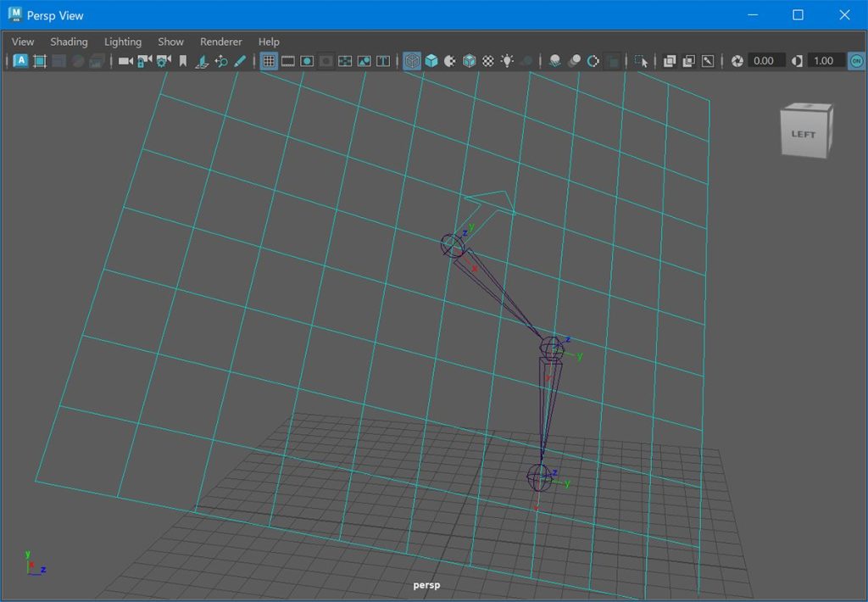868x602 pixels.
Task: Click the Bookmarks icon
Action: point(183,61)
